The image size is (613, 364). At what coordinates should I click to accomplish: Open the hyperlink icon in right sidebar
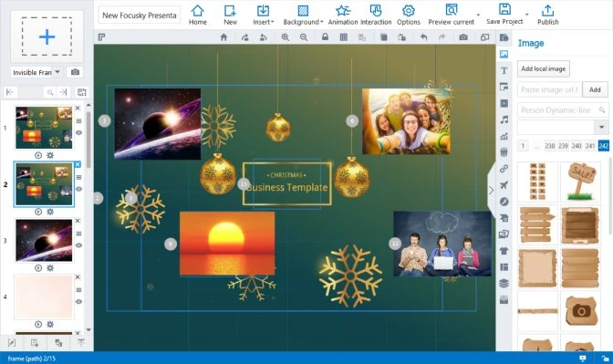(504, 169)
